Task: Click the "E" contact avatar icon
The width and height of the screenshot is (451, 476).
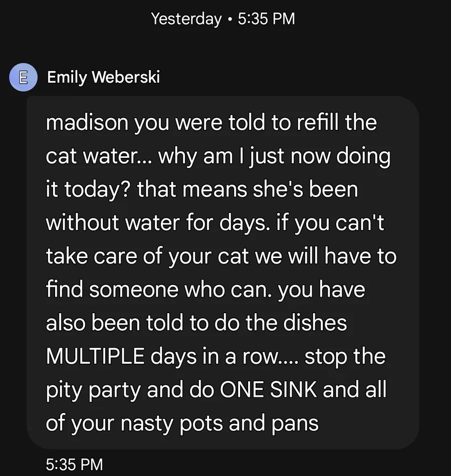Action: click(x=23, y=78)
